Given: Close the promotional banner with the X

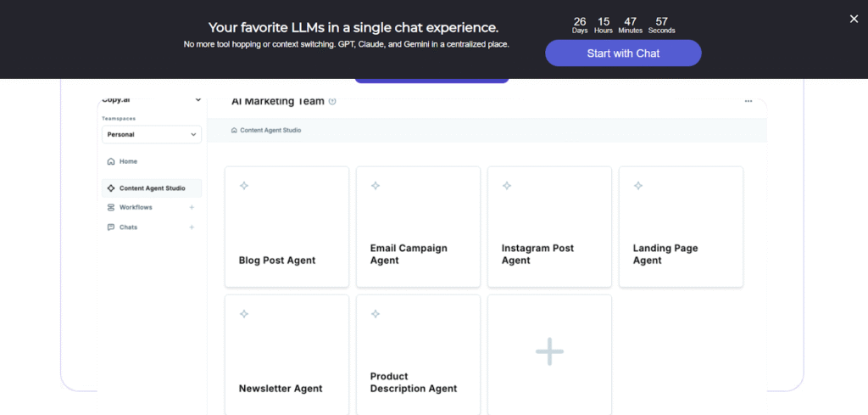Looking at the screenshot, I should click(x=854, y=19).
